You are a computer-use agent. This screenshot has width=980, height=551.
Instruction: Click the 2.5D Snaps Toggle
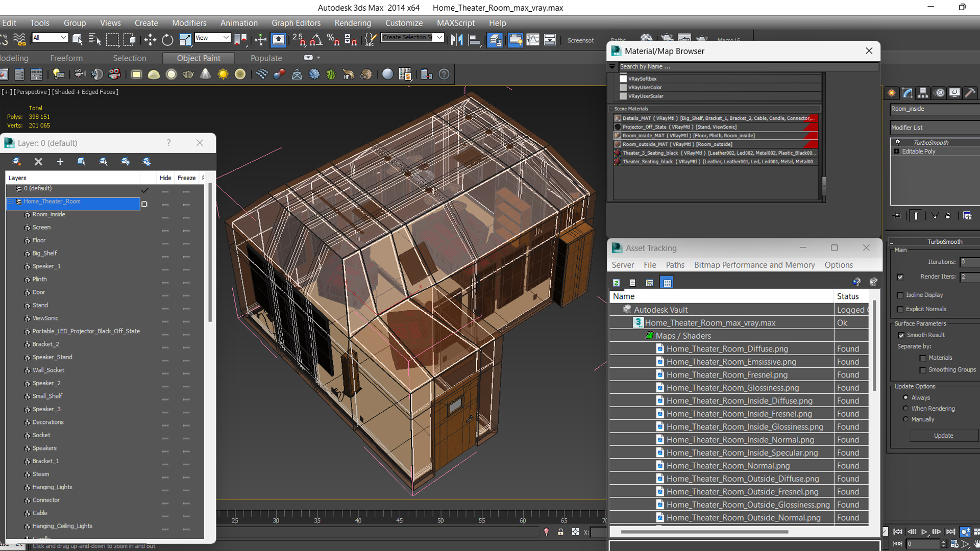click(x=299, y=40)
